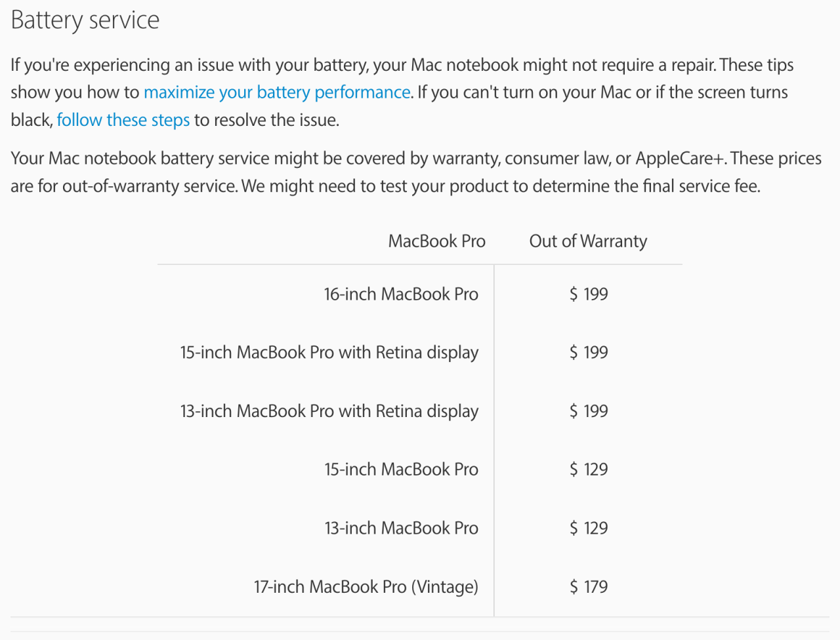
Task: Select the Out of Warranty column header
Action: (588, 241)
